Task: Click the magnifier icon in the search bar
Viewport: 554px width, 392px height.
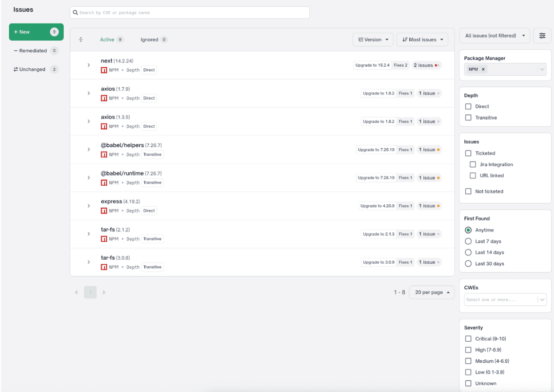Action: [76, 12]
